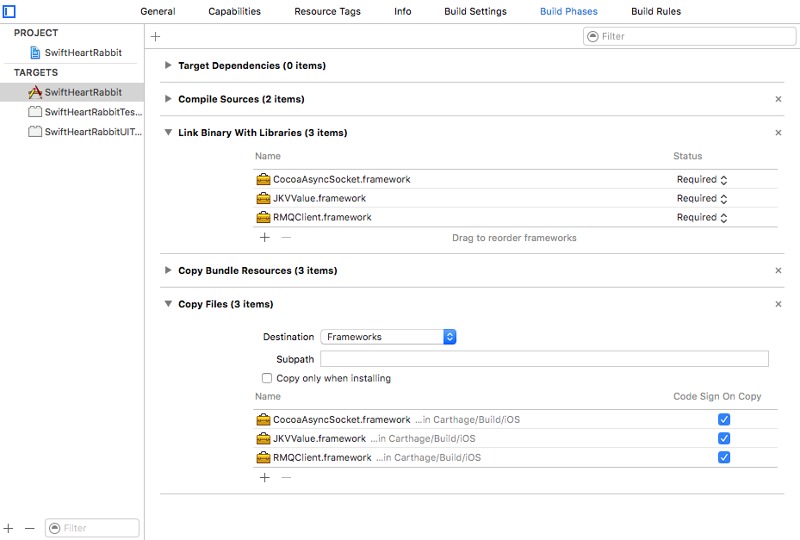This screenshot has height=540, width=800.
Task: Change CocoaAsyncSocket.framework Required status
Action: pos(701,180)
